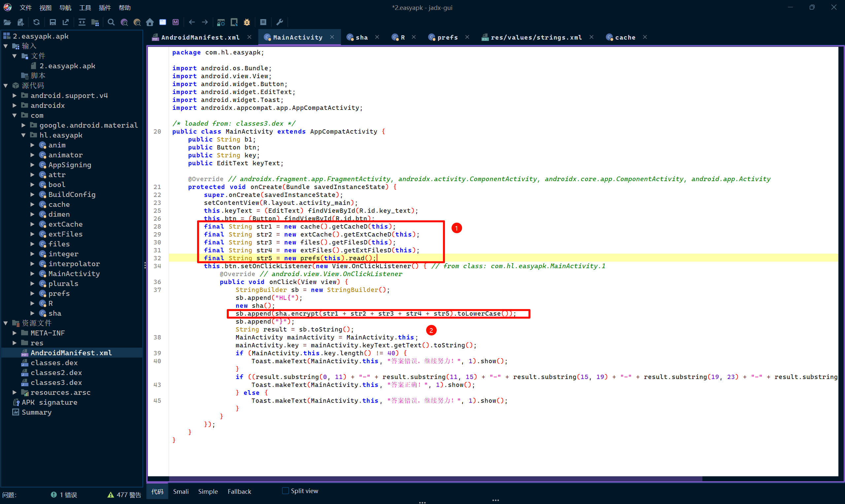Toggle the deobfuscation toolbar icon
Screen dimensions: 845x504
click(221, 22)
